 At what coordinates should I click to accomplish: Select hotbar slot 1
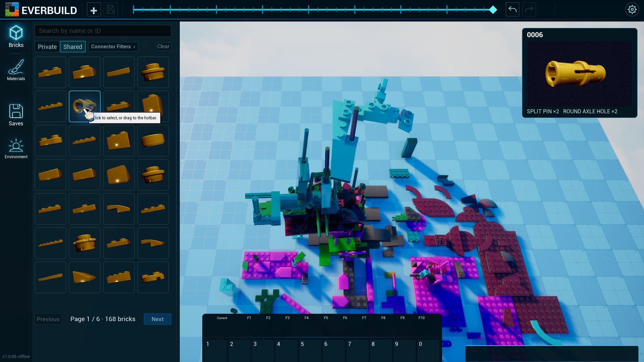(x=216, y=350)
